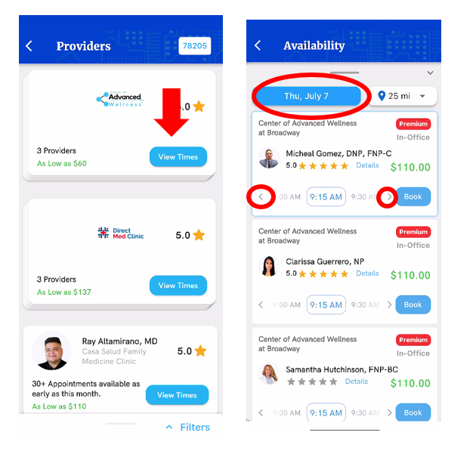View Times for Center of Advanced Wellness
Viewport: 476px width, 460px height.
pos(178,157)
